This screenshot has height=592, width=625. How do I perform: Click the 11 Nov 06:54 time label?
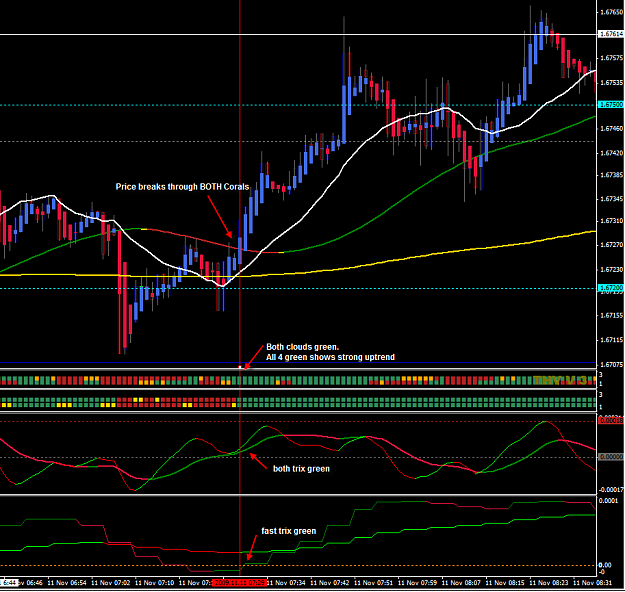tap(67, 583)
